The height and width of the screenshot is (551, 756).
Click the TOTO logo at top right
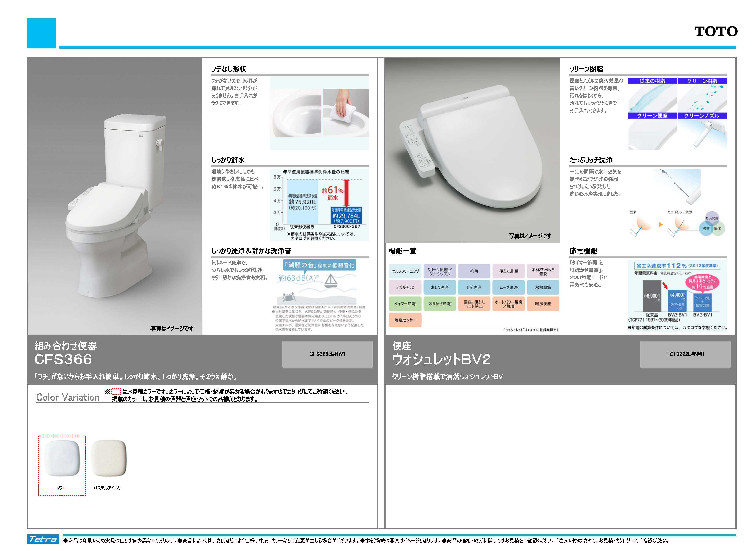coord(716,31)
